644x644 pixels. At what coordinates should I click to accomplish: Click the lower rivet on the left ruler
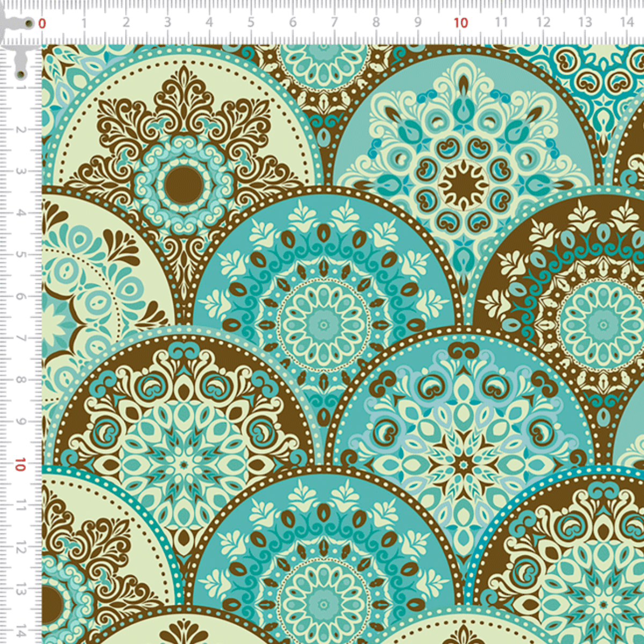[21, 74]
